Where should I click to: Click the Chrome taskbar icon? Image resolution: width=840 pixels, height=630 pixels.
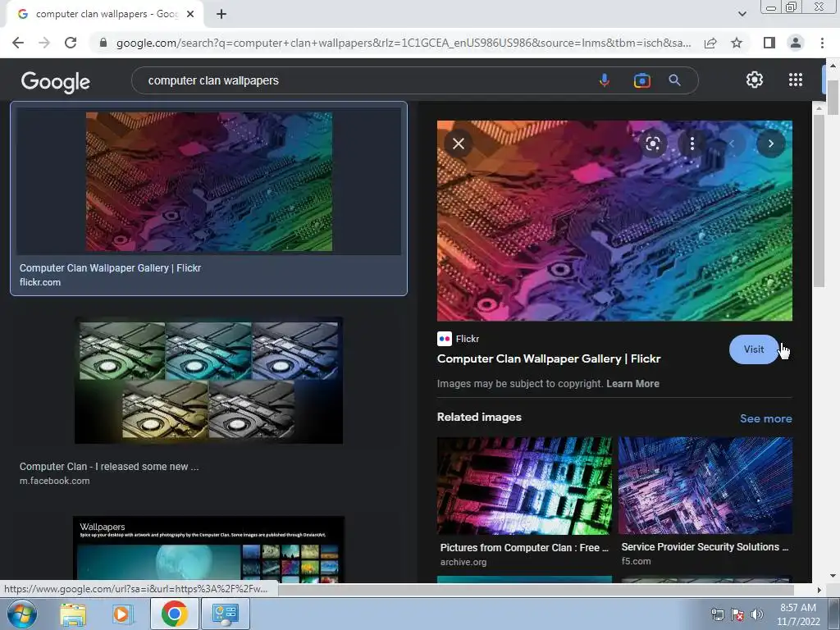174,614
